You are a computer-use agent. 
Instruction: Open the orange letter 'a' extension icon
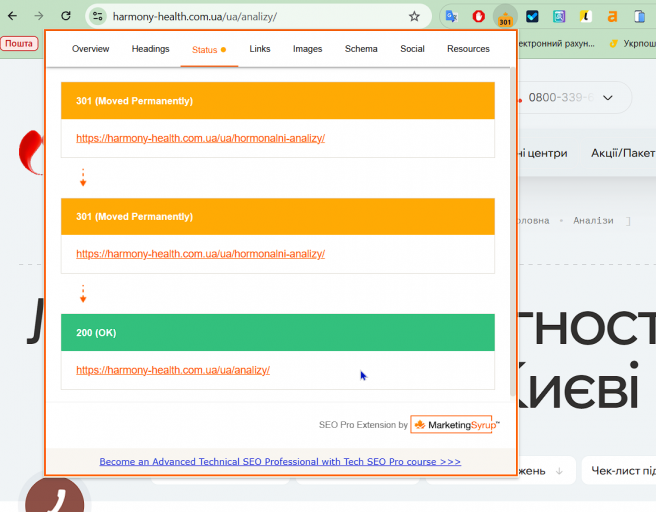pos(612,16)
